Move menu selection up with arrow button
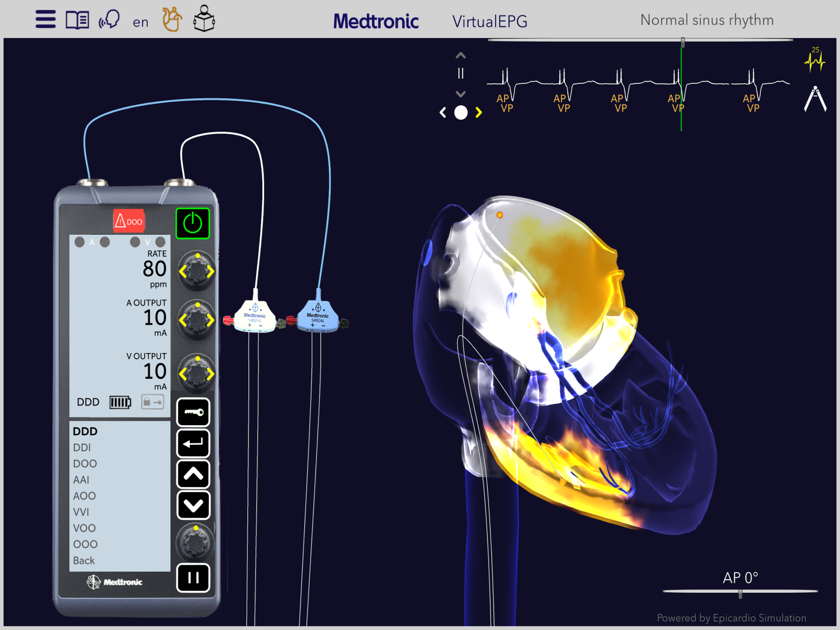The image size is (840, 630). 193,474
